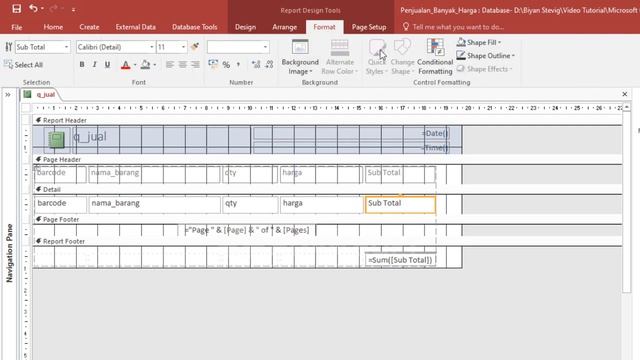
Task: Switch to the Create ribbon tab
Action: (89, 27)
